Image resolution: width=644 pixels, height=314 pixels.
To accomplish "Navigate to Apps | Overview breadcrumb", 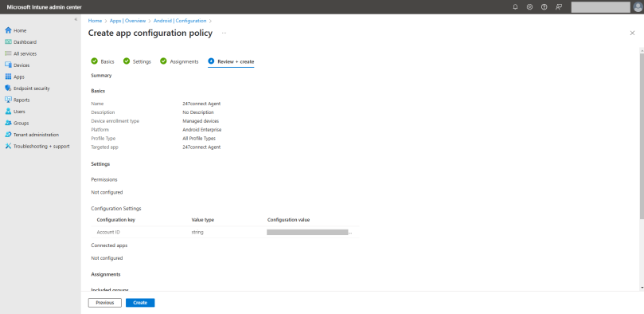I will click(127, 21).
